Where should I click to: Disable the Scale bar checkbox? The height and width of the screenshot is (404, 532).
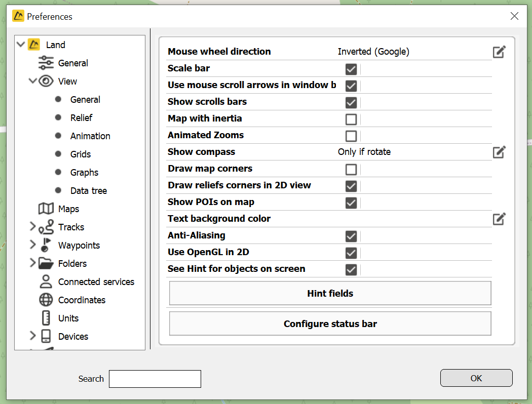(351, 69)
